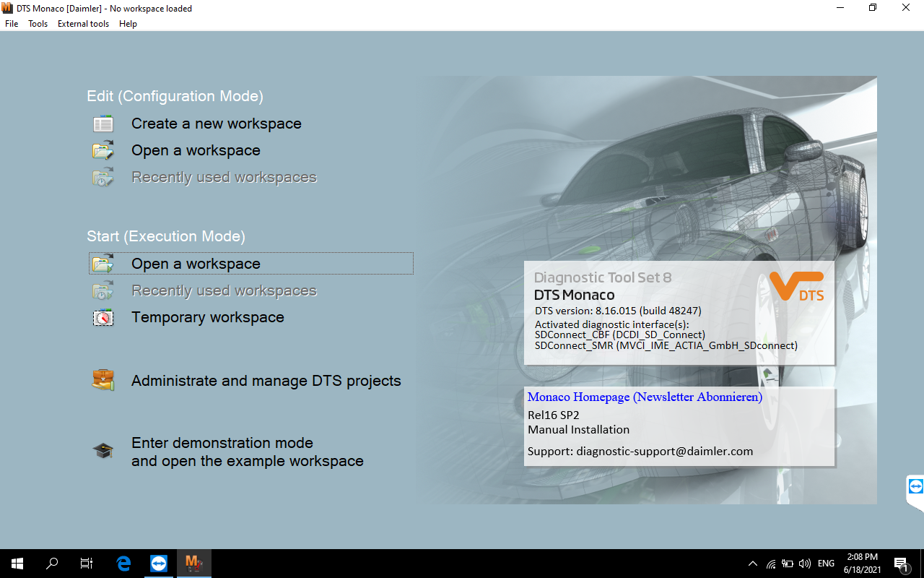
Task: Click the Manual Installation text
Action: (x=578, y=429)
